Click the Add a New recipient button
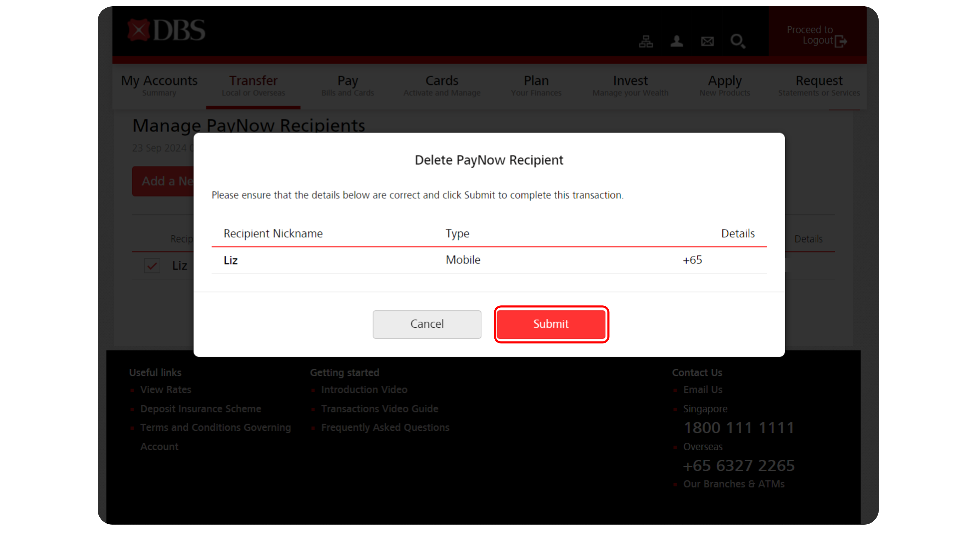Screen dimensions: 973x560 click(x=163, y=181)
